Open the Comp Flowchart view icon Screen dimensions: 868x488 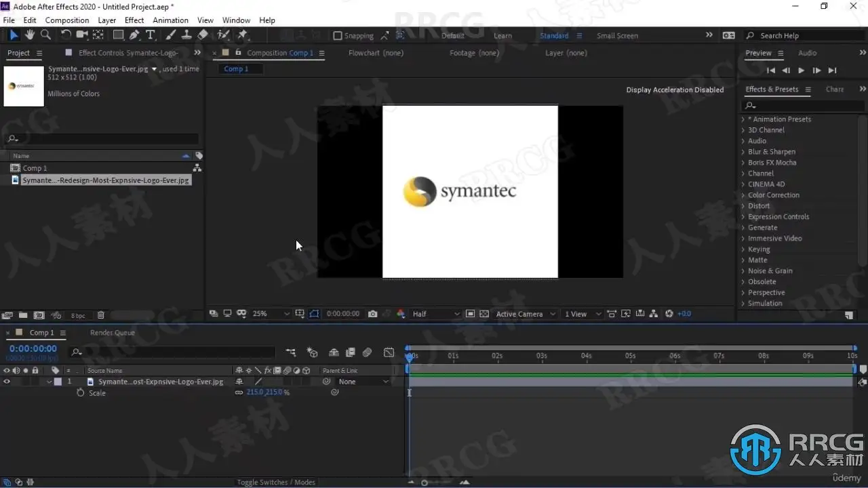653,314
